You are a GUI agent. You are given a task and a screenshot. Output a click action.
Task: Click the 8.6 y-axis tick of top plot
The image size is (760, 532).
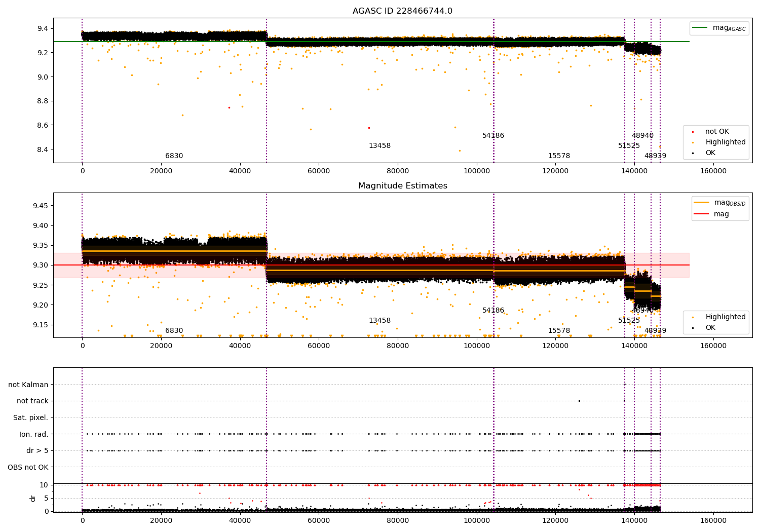[43, 126]
